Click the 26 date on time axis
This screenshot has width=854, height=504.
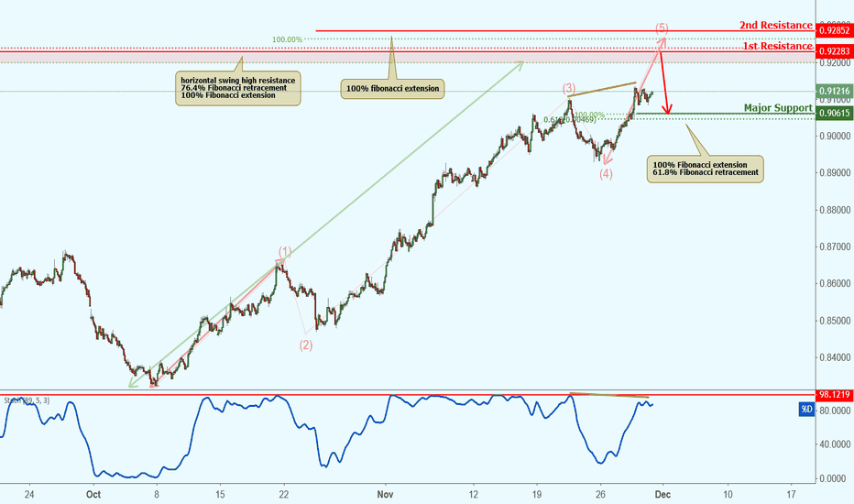point(600,494)
